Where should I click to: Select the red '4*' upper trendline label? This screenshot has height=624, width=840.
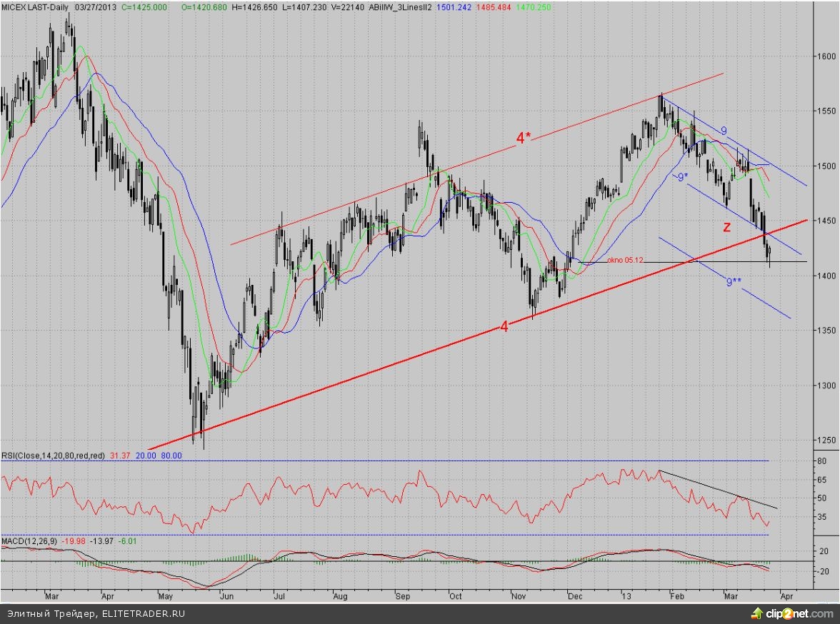pos(524,139)
